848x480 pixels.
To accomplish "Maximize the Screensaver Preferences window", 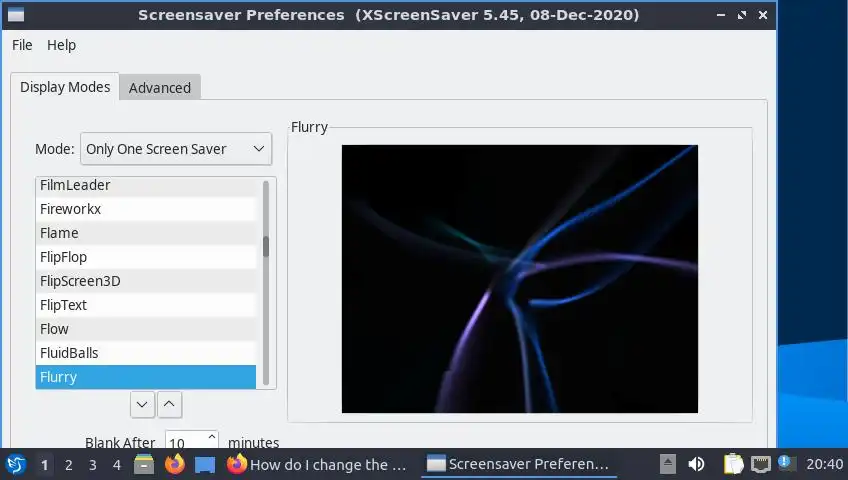I will pos(742,15).
